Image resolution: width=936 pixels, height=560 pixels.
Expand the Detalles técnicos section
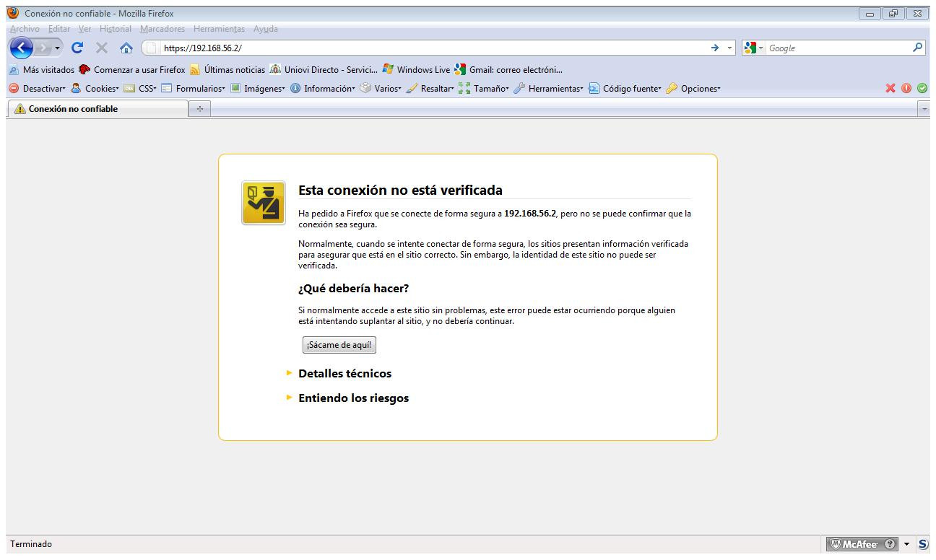344,374
